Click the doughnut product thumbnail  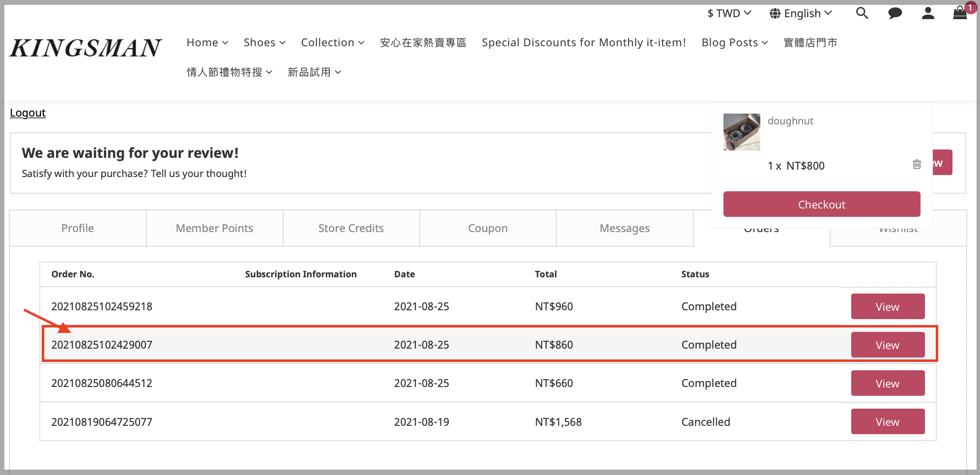tap(742, 132)
